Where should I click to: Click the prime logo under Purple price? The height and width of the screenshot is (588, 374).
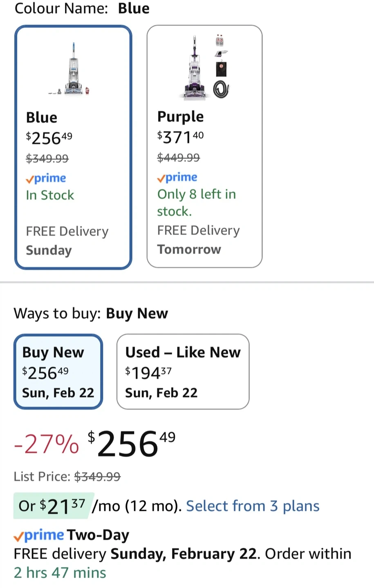pos(177,177)
